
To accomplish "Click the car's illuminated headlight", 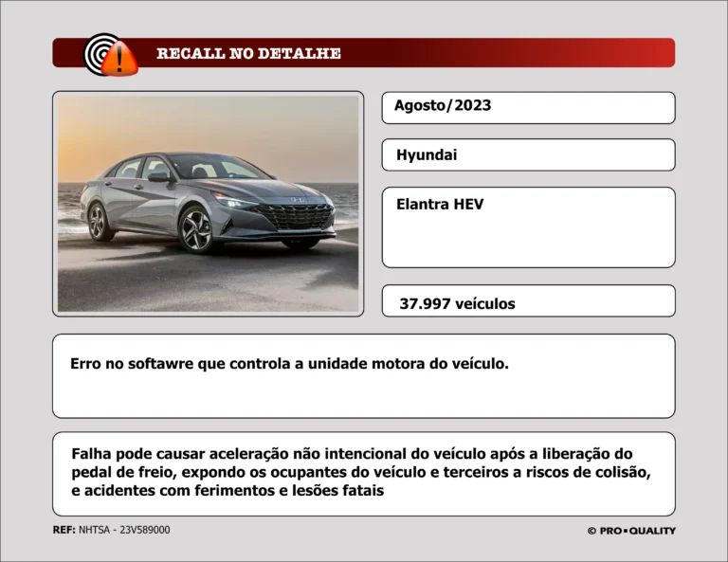I will point(235,201).
